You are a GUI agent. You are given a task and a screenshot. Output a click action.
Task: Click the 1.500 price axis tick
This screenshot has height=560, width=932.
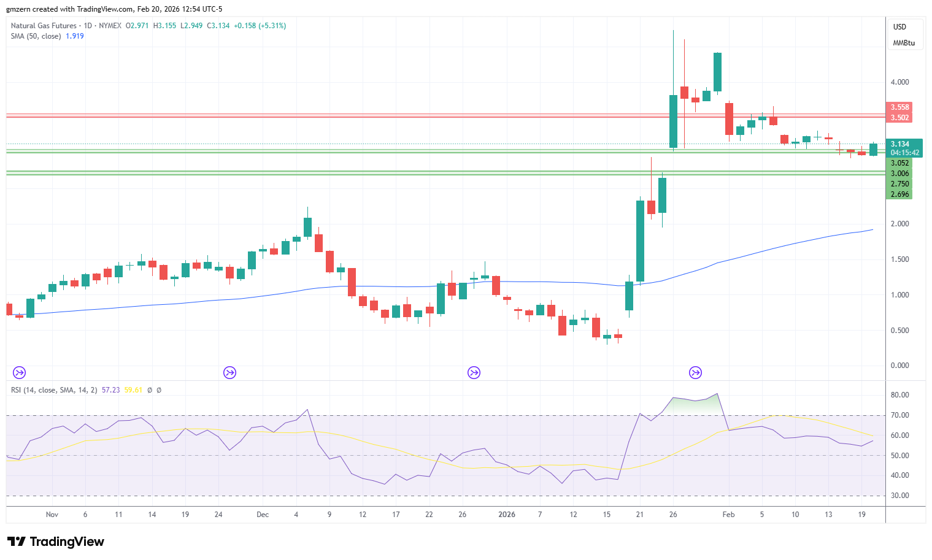click(900, 259)
